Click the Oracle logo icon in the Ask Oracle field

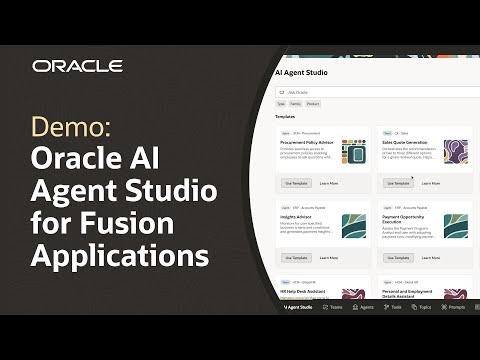point(282,92)
